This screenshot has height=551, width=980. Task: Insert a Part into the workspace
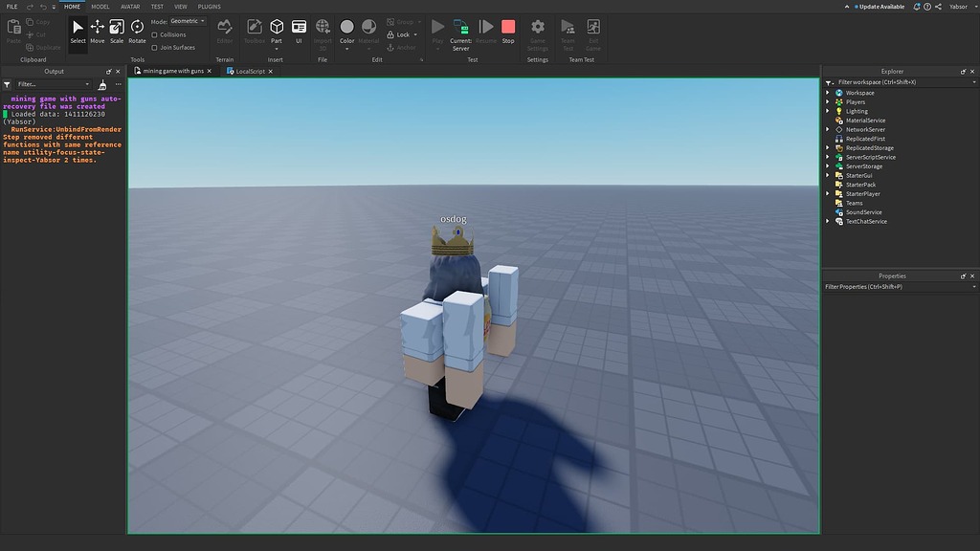tap(276, 29)
